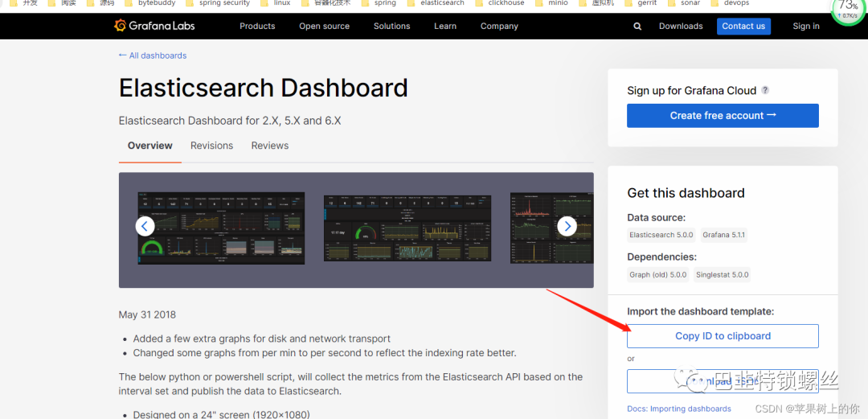Click the Graph (old) 5.0.0 dependency tag

point(658,275)
